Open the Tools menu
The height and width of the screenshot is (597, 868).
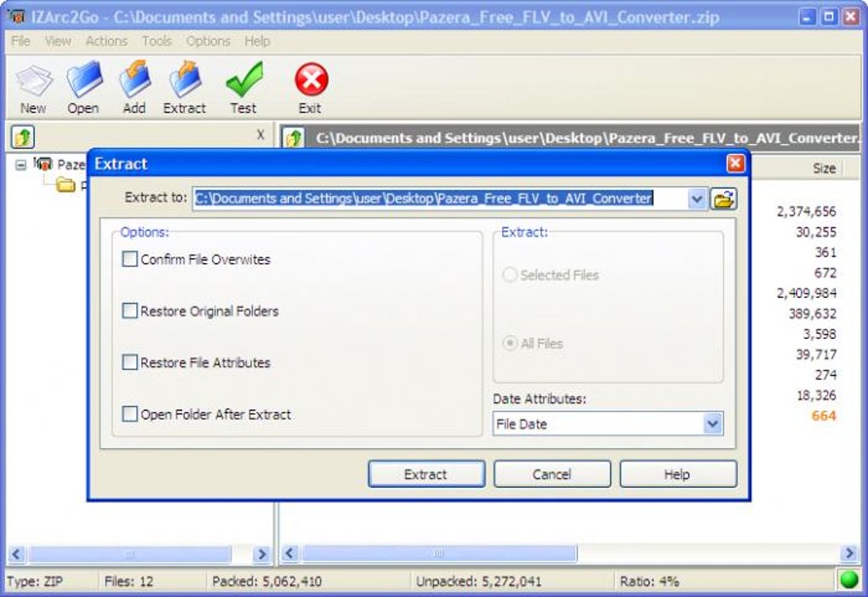(157, 41)
